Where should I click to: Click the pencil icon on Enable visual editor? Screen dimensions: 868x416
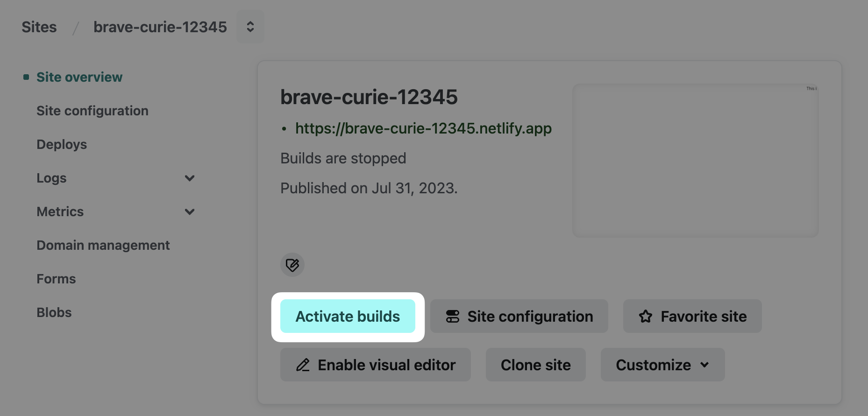click(303, 365)
